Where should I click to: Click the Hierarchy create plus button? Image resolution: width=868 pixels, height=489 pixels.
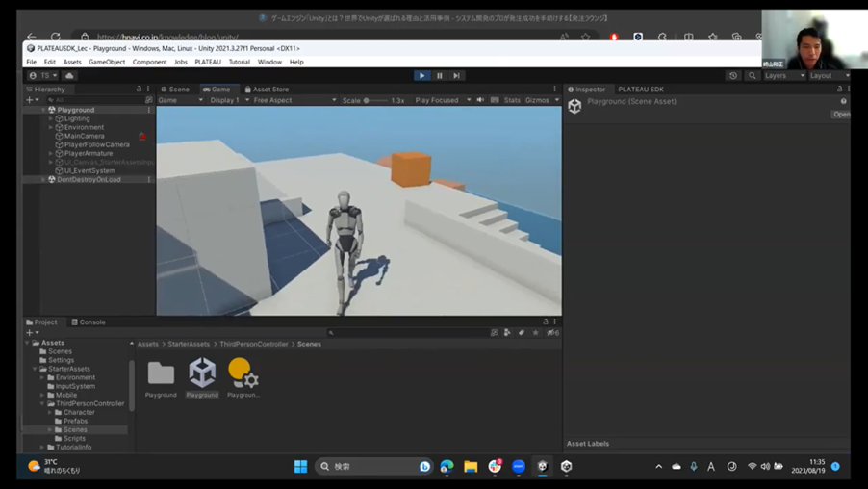[x=32, y=100]
